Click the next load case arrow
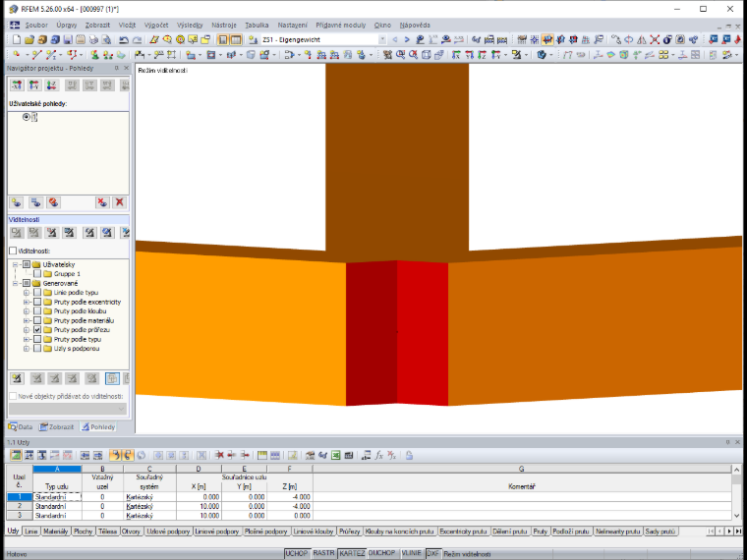 (x=407, y=40)
